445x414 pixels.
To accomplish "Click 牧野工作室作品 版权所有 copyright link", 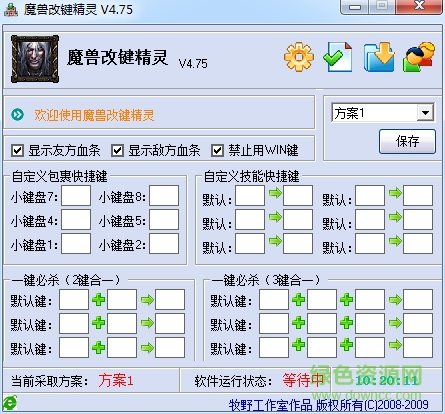I will click(x=328, y=405).
